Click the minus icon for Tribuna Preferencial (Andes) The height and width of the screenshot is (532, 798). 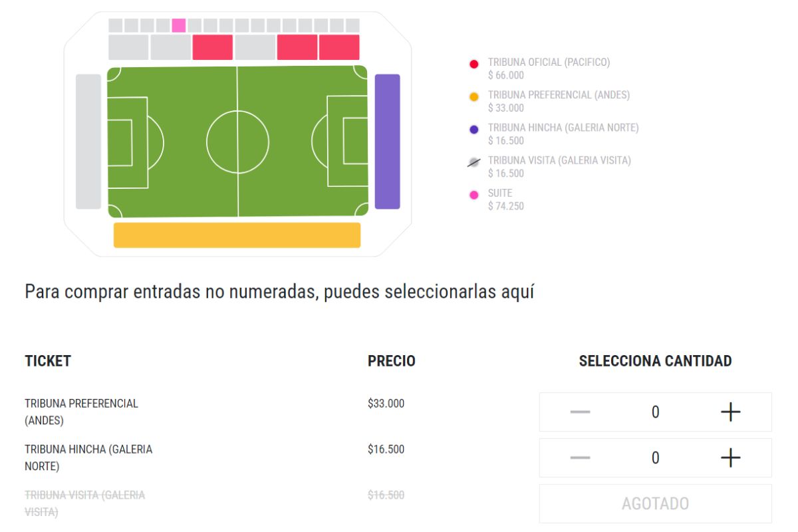(x=580, y=412)
